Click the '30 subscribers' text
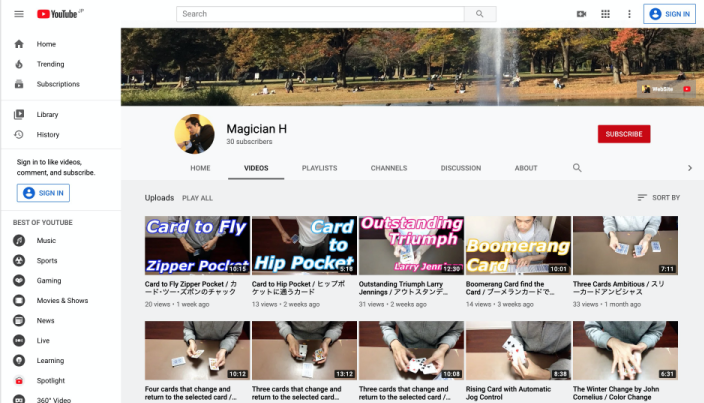The height and width of the screenshot is (403, 704). [249, 141]
